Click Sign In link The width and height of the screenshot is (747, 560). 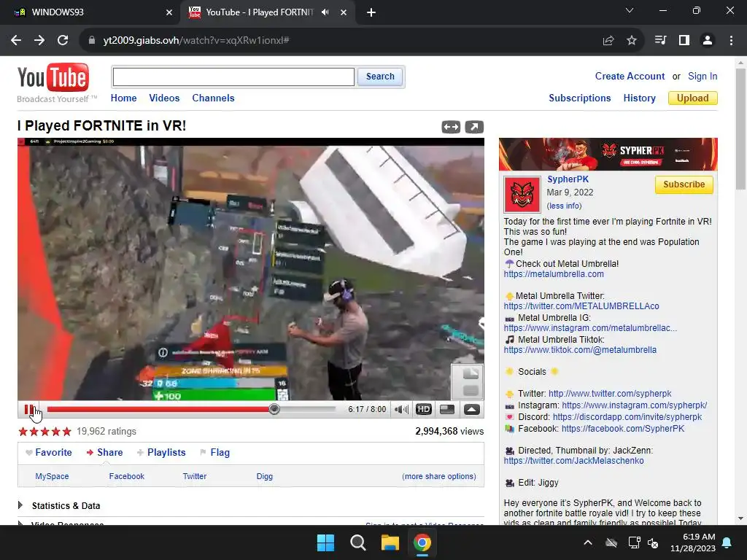(703, 76)
